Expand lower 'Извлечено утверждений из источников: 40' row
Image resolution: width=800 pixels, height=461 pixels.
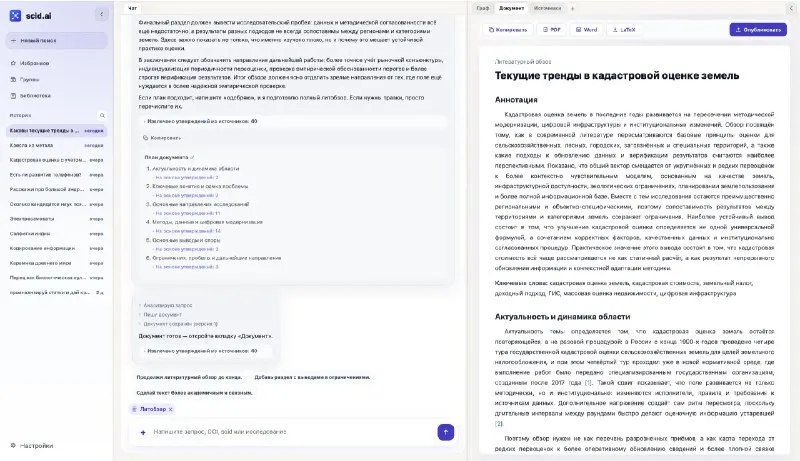205,351
